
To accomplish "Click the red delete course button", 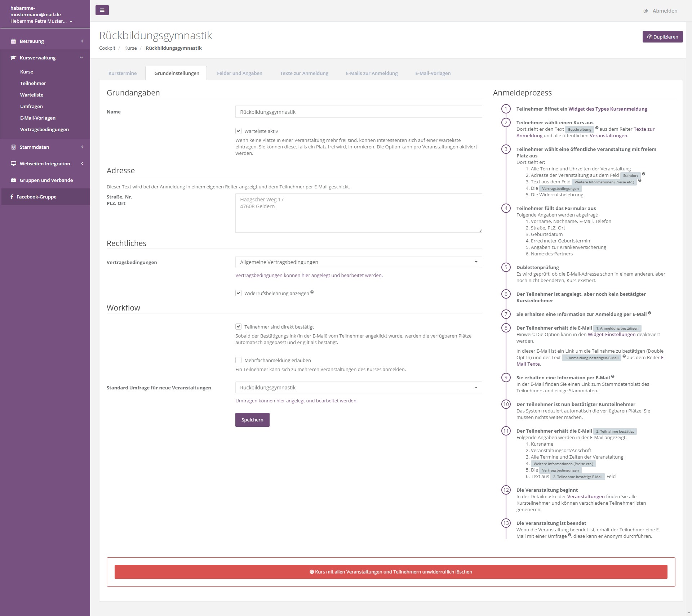I will tap(391, 572).
